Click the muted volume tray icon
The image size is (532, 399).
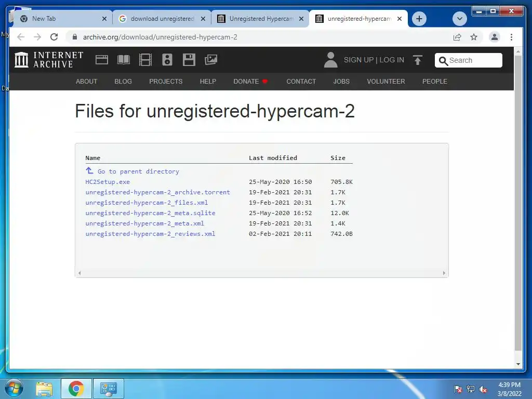click(x=483, y=389)
